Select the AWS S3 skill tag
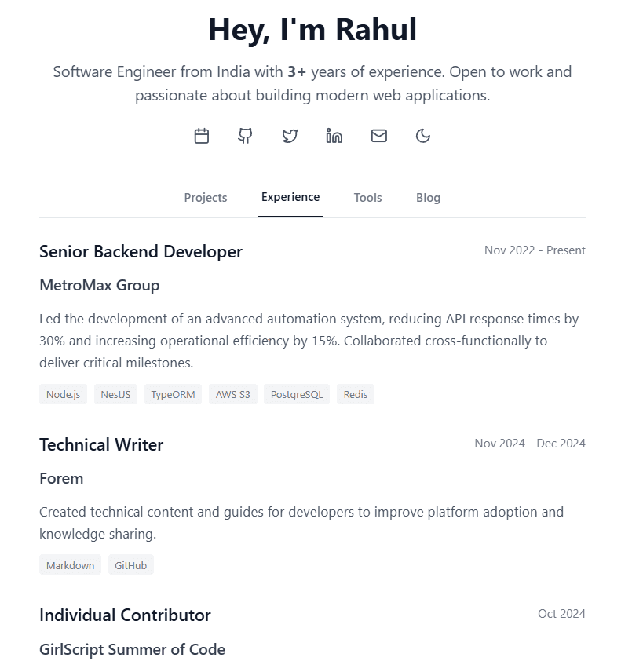 [x=233, y=394]
